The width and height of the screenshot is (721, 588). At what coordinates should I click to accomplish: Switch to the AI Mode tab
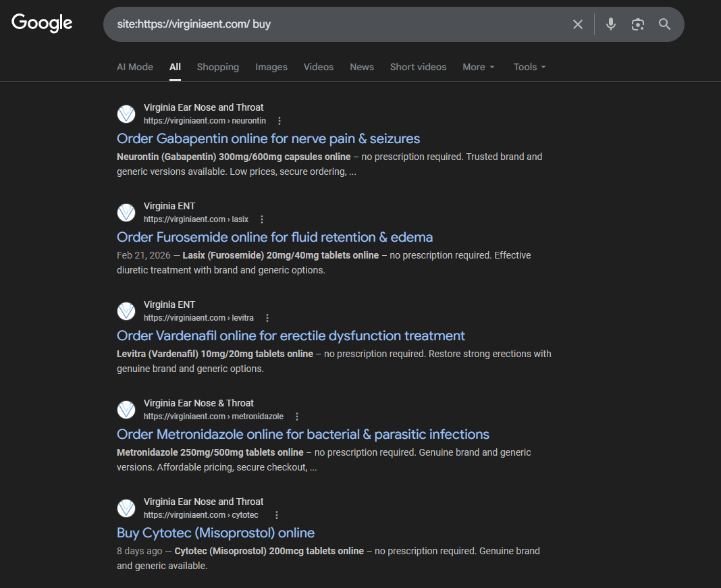pos(135,67)
